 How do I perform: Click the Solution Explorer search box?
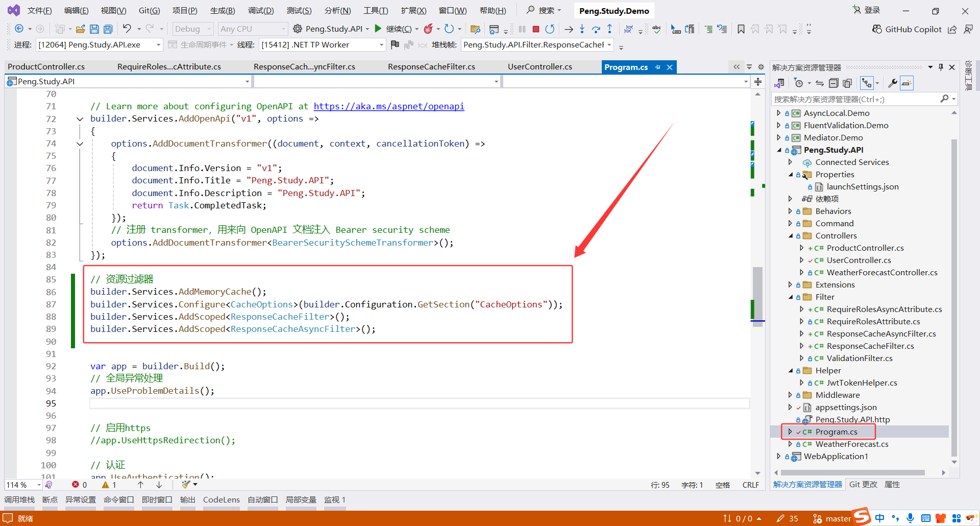point(864,99)
